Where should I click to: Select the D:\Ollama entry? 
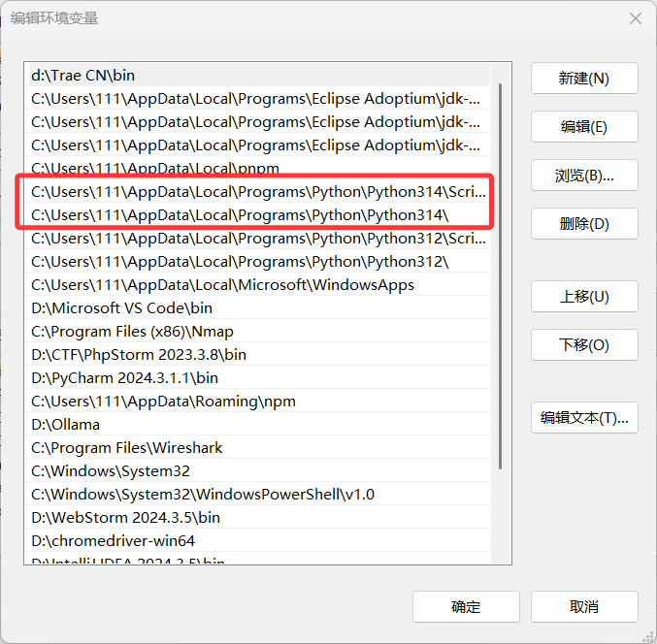click(257, 425)
